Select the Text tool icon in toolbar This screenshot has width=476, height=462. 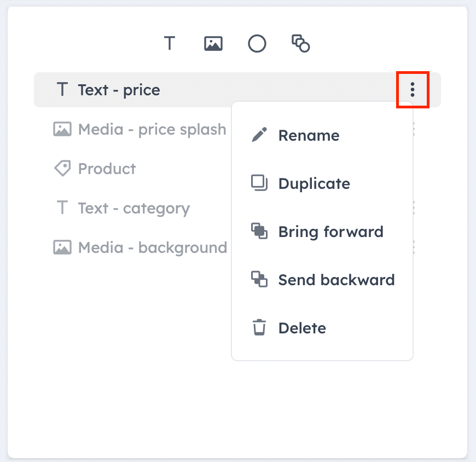click(170, 43)
